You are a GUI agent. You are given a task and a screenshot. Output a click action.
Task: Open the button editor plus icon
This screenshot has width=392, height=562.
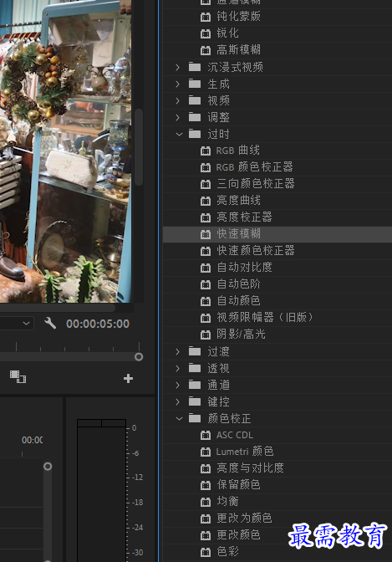click(128, 379)
